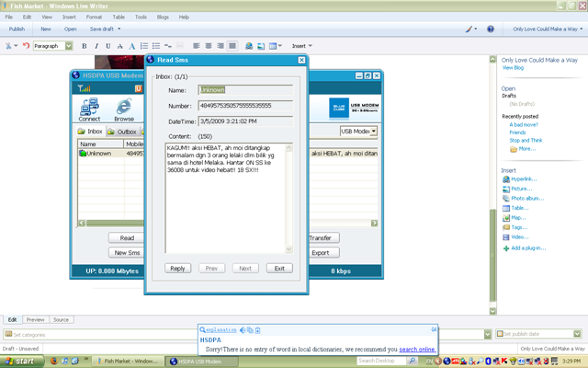Expand the paint brush theme dropdown
588x368 pixels.
pos(476,29)
